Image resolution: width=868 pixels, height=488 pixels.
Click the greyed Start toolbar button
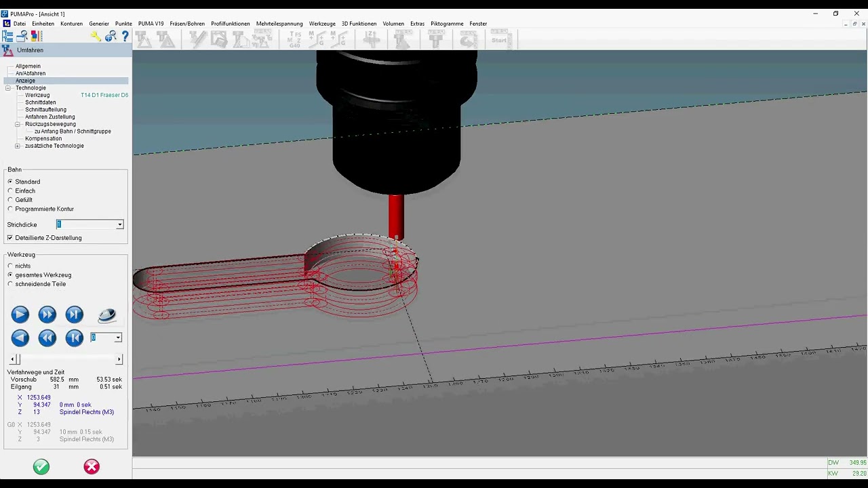pyautogui.click(x=499, y=39)
